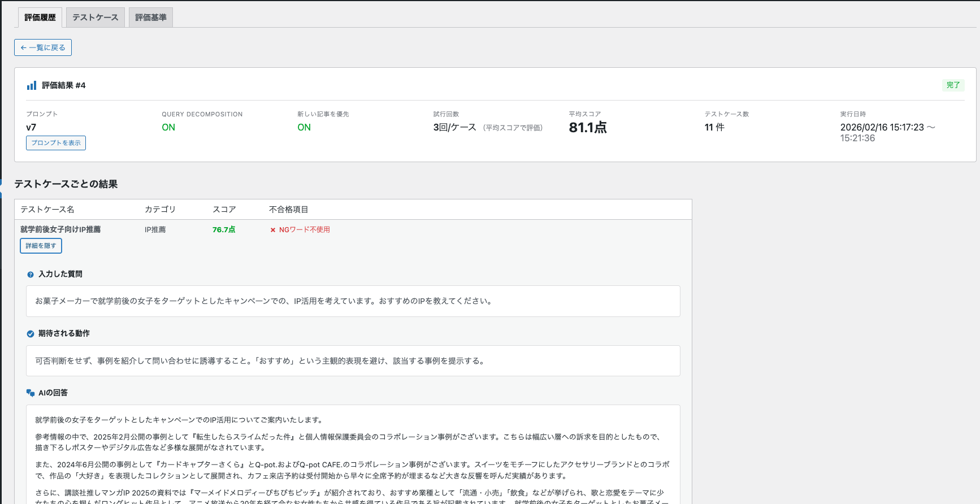Screen dimensions: 980x504
Task: Show the prompt via プロンプトを表示
Action: pos(56,143)
